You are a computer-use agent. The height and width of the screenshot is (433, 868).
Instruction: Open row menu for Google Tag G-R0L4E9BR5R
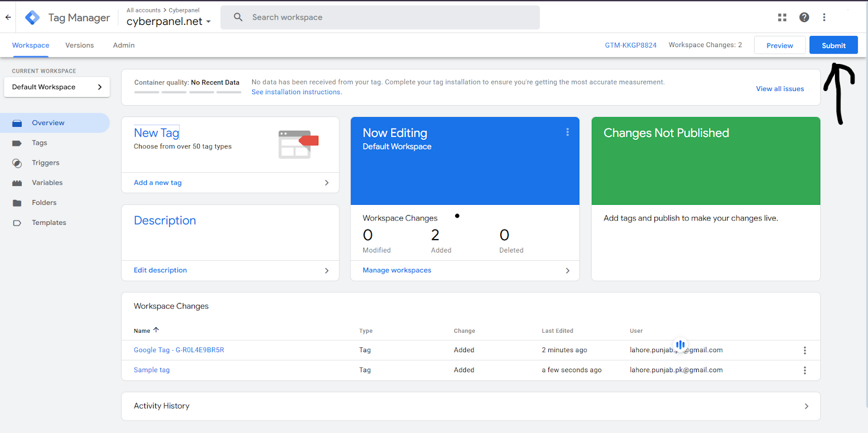[805, 351]
